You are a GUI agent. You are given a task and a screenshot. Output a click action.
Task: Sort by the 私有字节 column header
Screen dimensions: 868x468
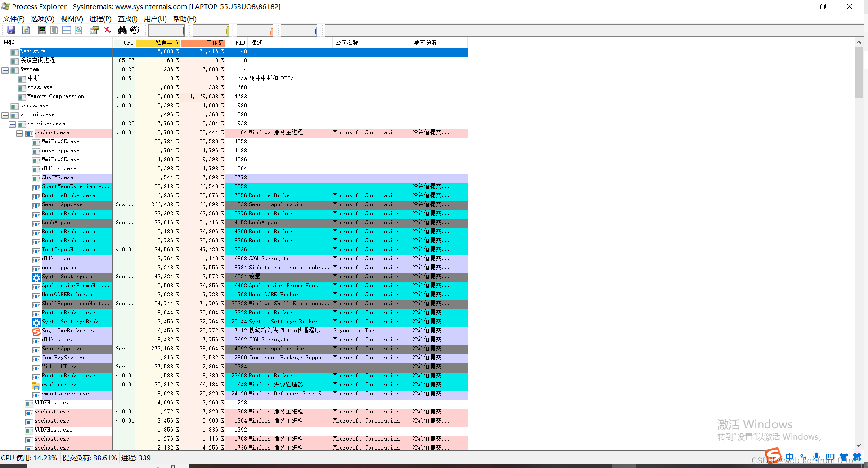[x=158, y=43]
